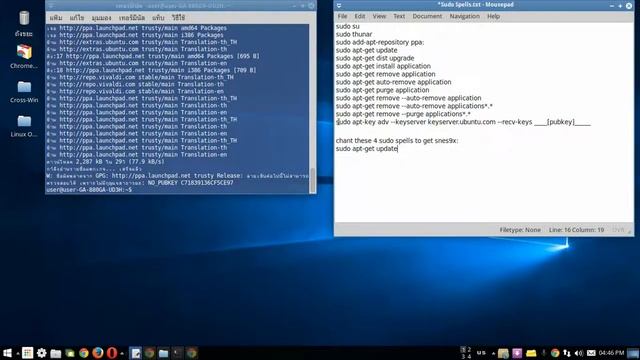Expand arrow next to the start icon
The width and height of the screenshot is (640, 360).
[18, 354]
